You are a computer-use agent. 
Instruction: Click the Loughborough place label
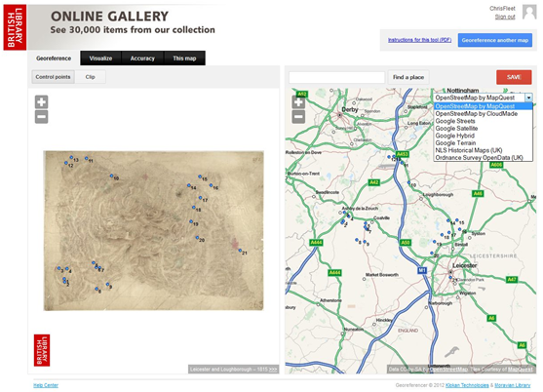438,195
